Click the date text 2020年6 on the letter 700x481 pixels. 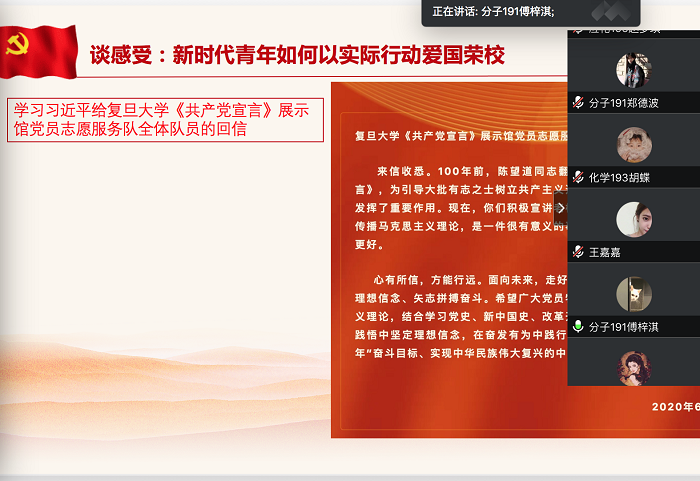pos(675,406)
